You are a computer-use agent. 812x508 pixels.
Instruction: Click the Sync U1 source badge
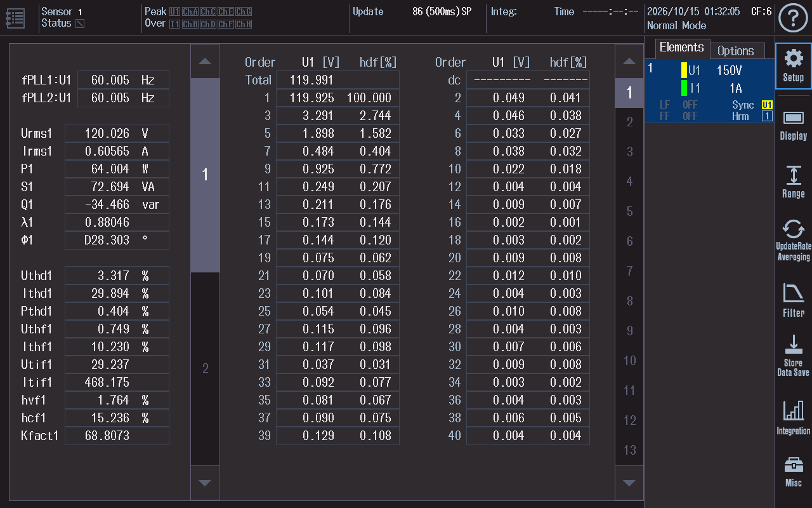767,105
